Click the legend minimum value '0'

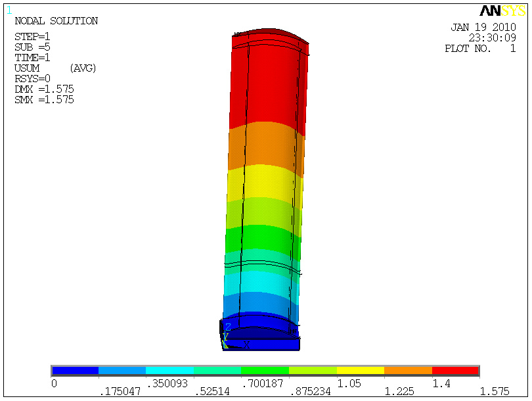[x=55, y=384]
